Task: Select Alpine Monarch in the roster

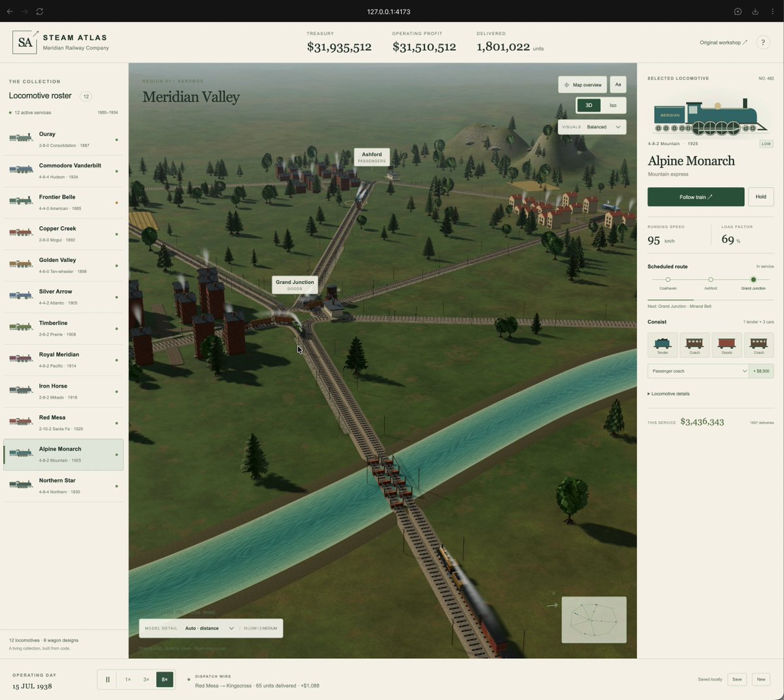Action: pos(63,454)
